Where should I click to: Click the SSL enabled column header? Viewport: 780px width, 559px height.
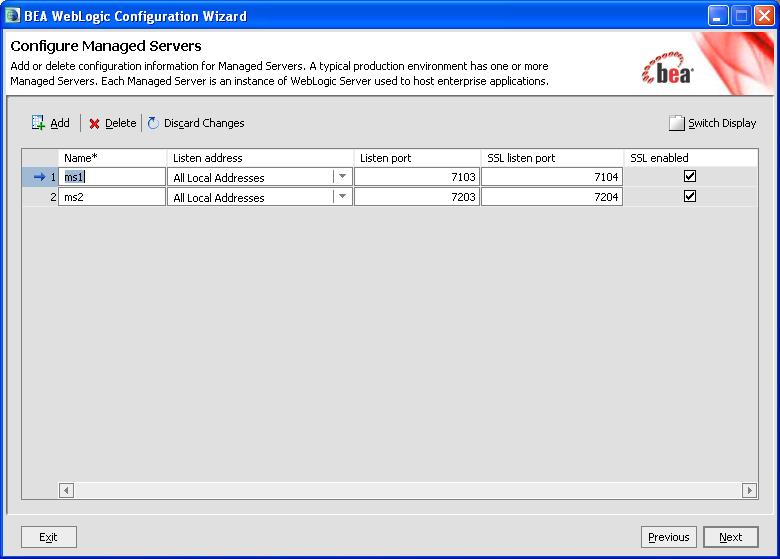tap(691, 158)
